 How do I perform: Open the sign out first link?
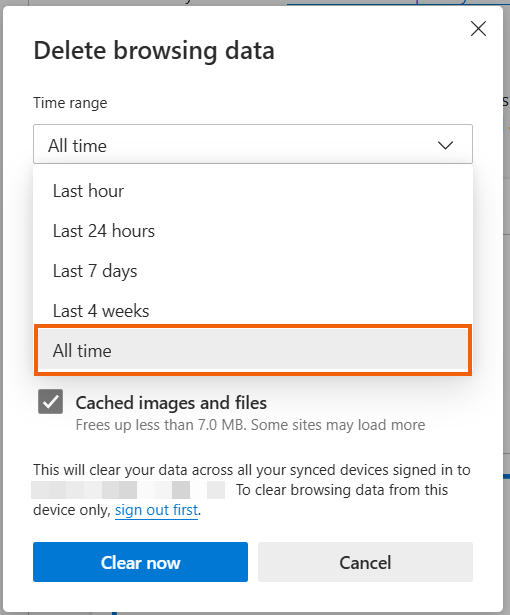(x=156, y=510)
